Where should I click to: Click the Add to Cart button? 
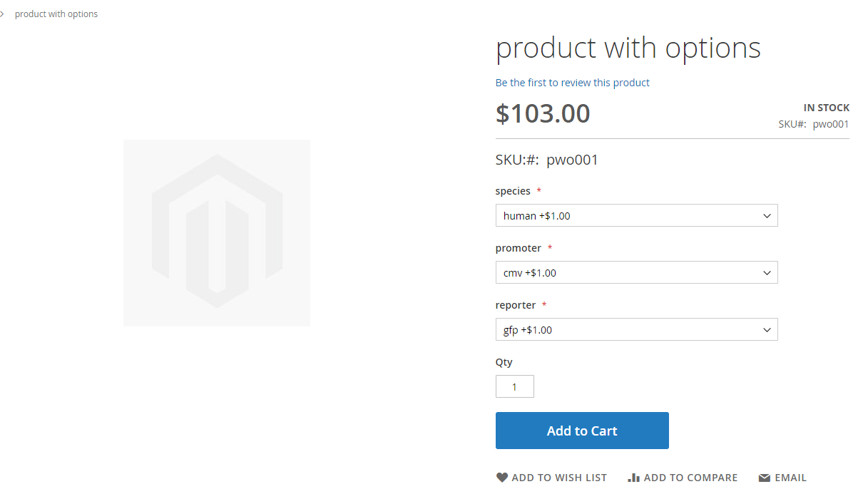582,431
